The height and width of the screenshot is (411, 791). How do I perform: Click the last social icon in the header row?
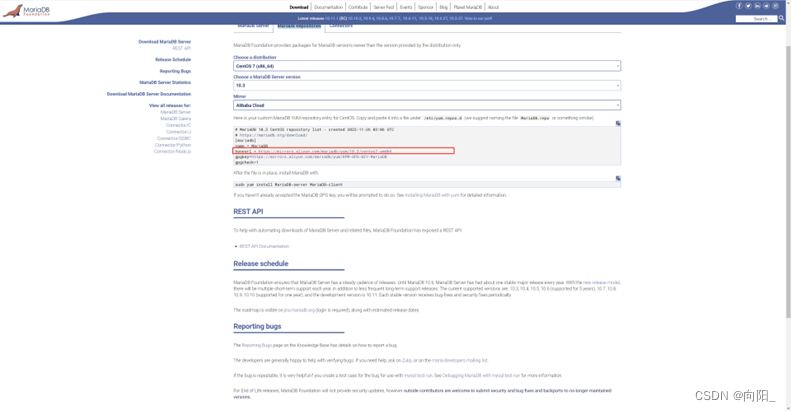775,6
